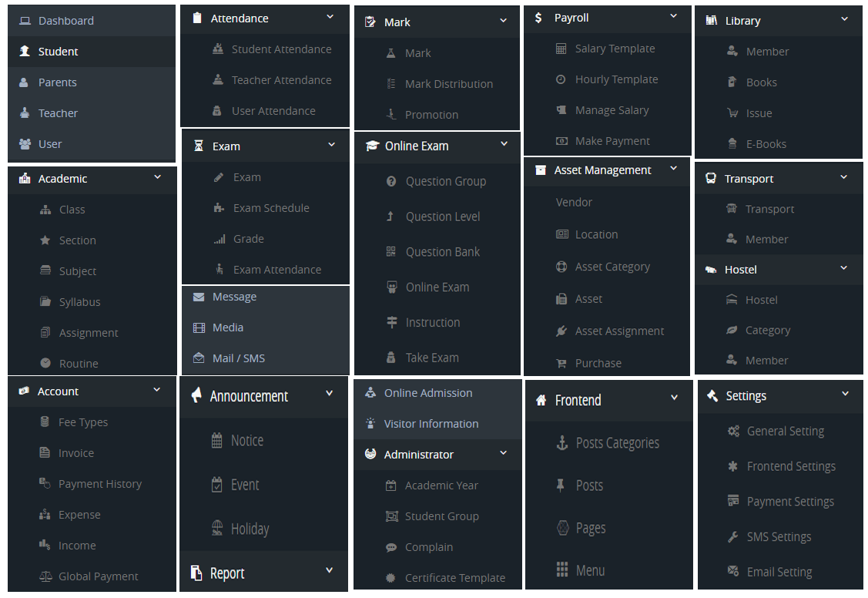Click the anchor icon beside Posts Categories
The height and width of the screenshot is (598, 868).
pyautogui.click(x=561, y=443)
